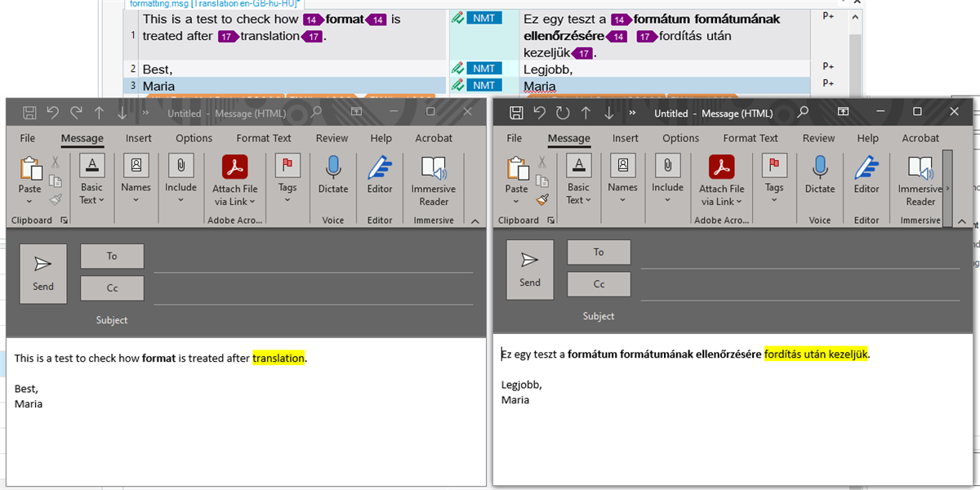Click the Save icon in the left message window
This screenshot has height=490, width=980.
[x=29, y=114]
